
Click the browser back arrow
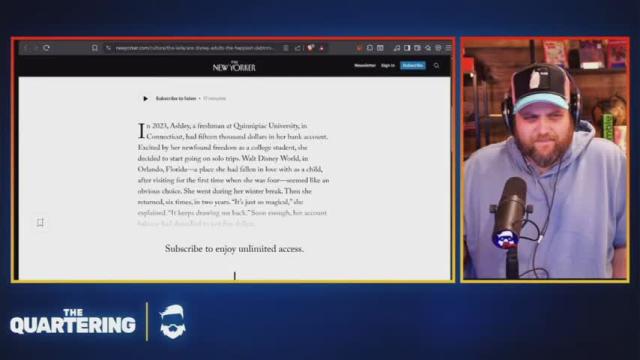25,48
